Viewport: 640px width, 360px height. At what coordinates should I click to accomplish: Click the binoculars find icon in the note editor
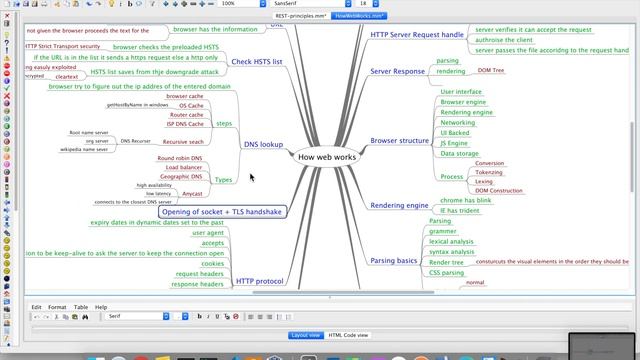tap(85, 317)
